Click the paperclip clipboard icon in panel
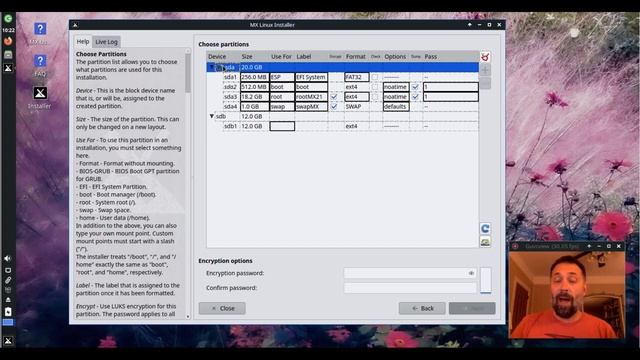640x360 pixels. pos(8,280)
